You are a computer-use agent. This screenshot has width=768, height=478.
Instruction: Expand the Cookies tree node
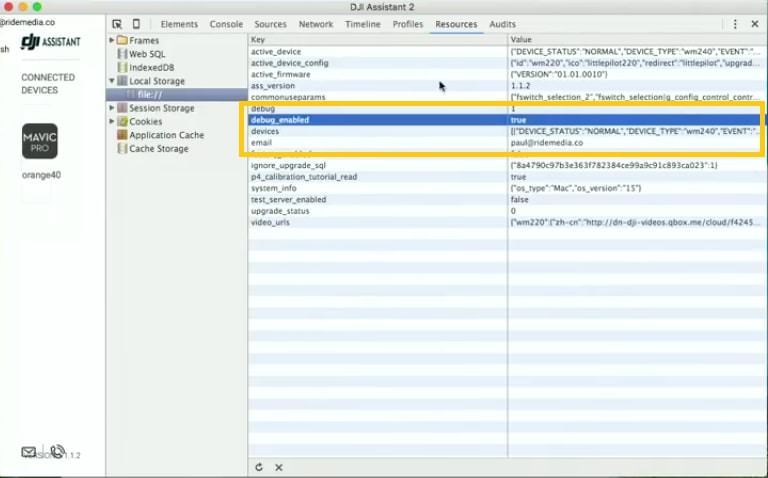(112, 122)
